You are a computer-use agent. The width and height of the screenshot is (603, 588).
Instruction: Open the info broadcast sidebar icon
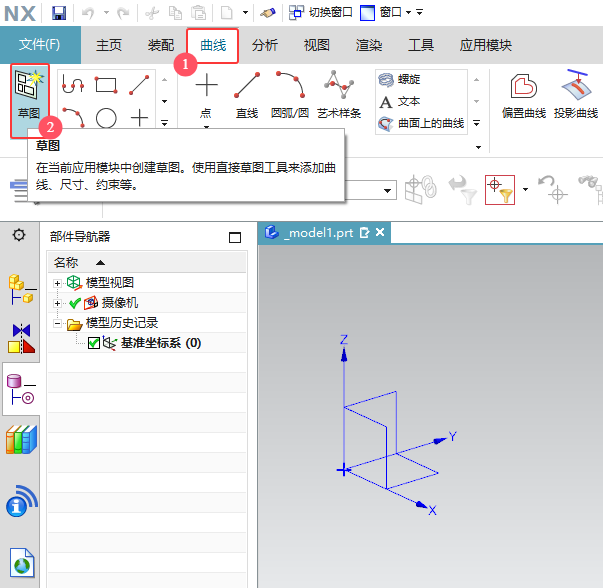click(22, 501)
